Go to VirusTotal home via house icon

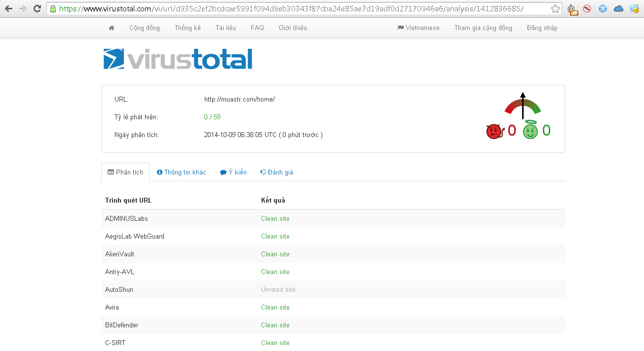coord(112,28)
